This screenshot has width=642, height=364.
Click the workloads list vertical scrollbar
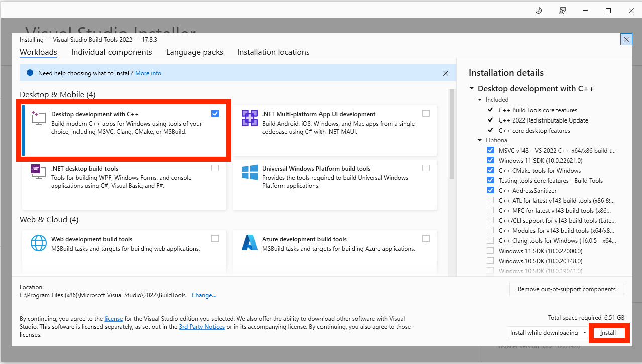click(x=451, y=134)
